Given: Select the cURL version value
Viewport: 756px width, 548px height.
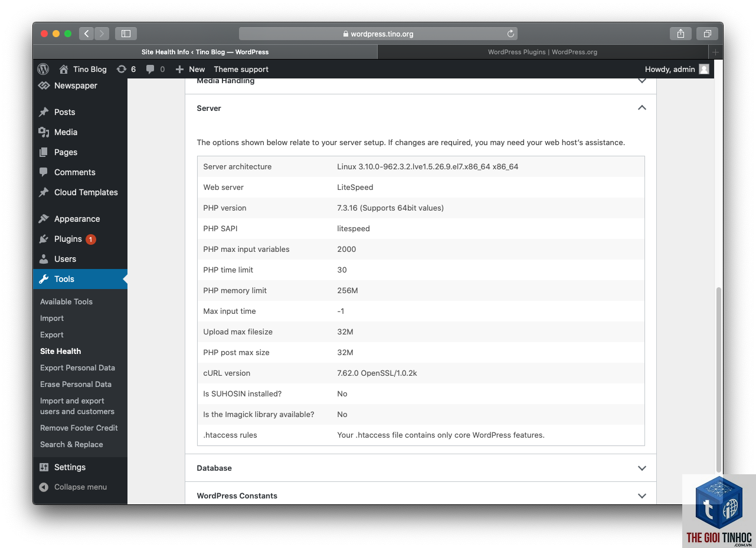Looking at the screenshot, I should pos(377,373).
